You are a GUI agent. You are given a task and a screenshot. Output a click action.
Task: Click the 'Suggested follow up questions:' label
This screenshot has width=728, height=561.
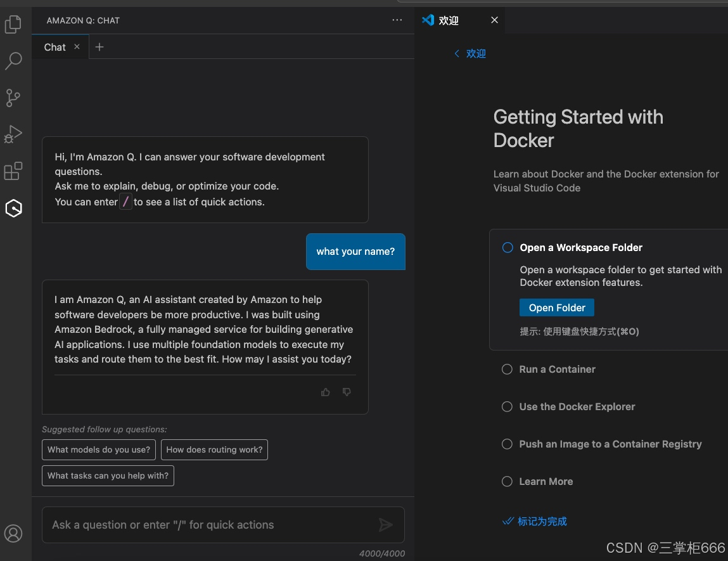(105, 429)
